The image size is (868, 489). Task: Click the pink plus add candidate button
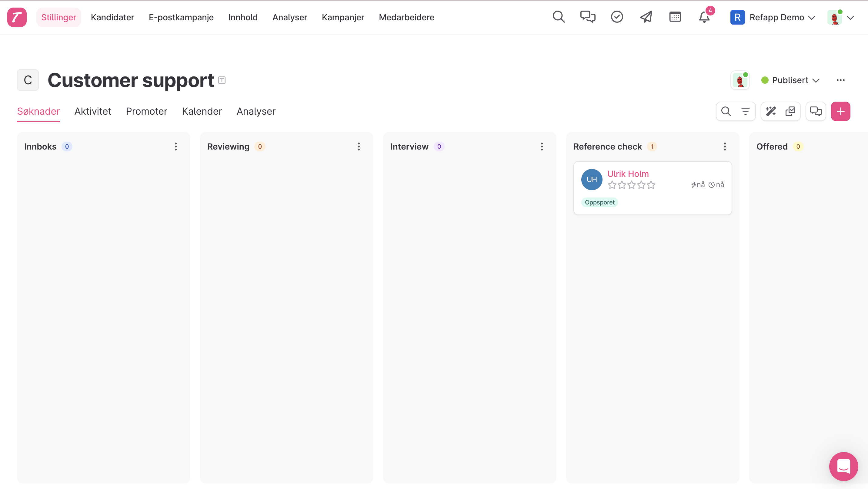840,111
